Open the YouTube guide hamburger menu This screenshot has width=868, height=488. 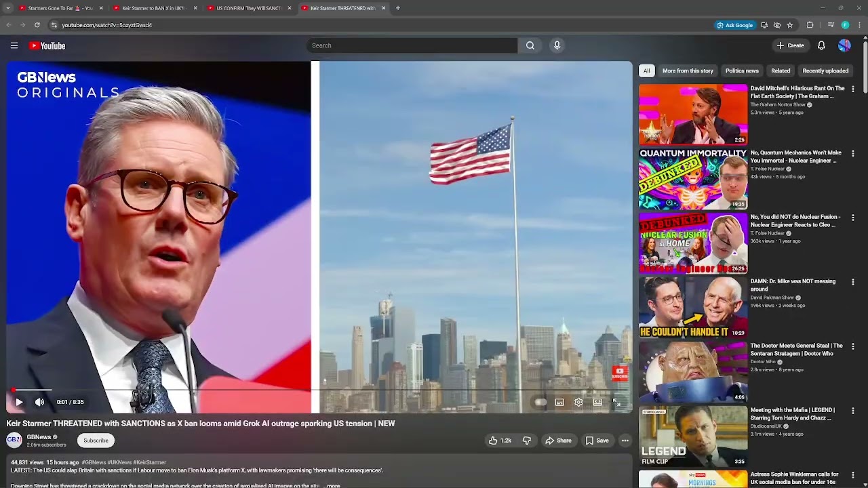click(14, 45)
